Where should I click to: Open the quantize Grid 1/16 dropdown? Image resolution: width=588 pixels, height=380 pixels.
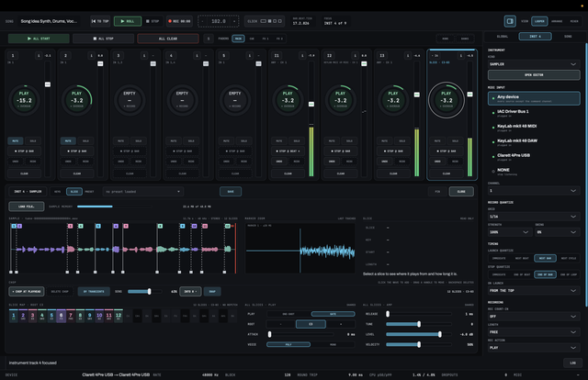(534, 217)
